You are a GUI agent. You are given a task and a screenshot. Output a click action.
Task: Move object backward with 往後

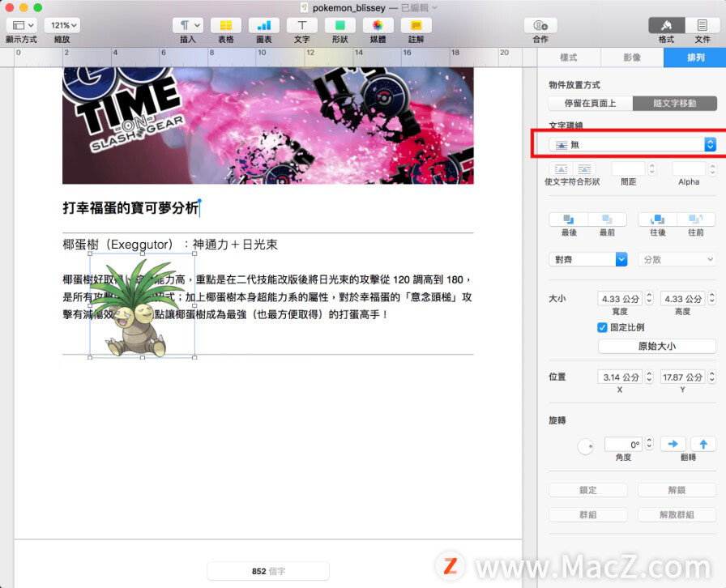(x=657, y=219)
